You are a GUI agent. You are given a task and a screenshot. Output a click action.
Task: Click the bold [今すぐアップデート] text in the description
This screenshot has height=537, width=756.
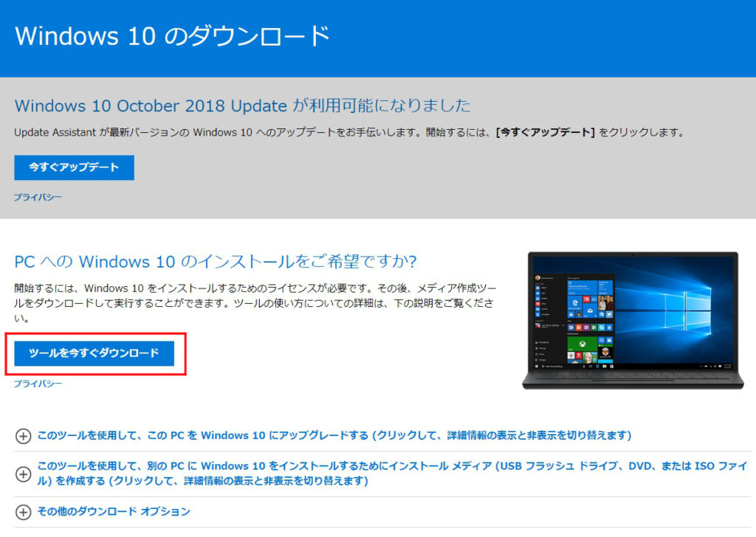[x=546, y=133]
